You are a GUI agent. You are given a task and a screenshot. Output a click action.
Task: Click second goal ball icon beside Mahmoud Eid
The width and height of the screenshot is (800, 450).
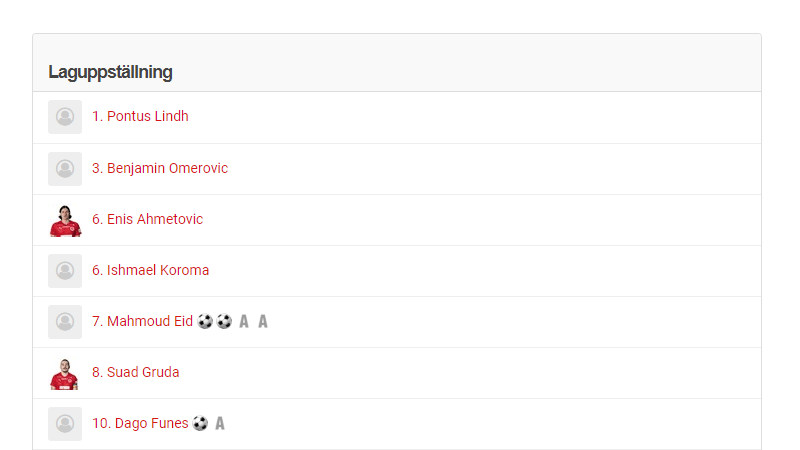point(224,322)
